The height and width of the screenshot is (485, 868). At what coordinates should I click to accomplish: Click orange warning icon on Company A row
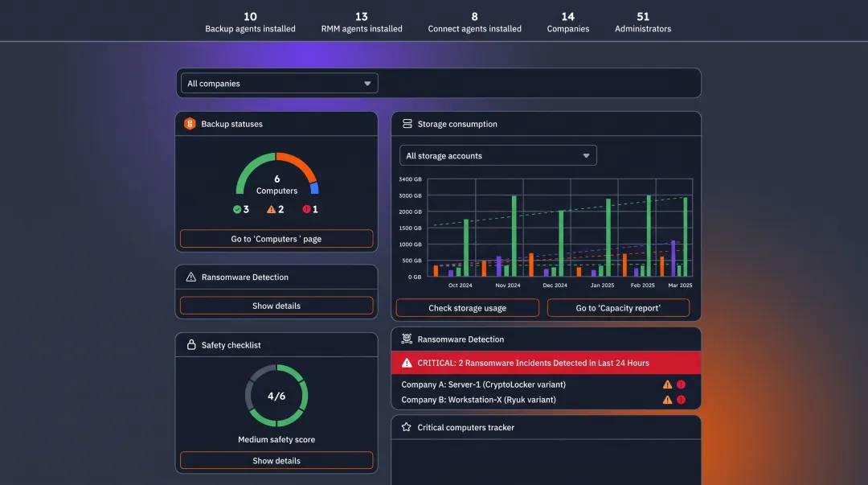click(x=667, y=384)
